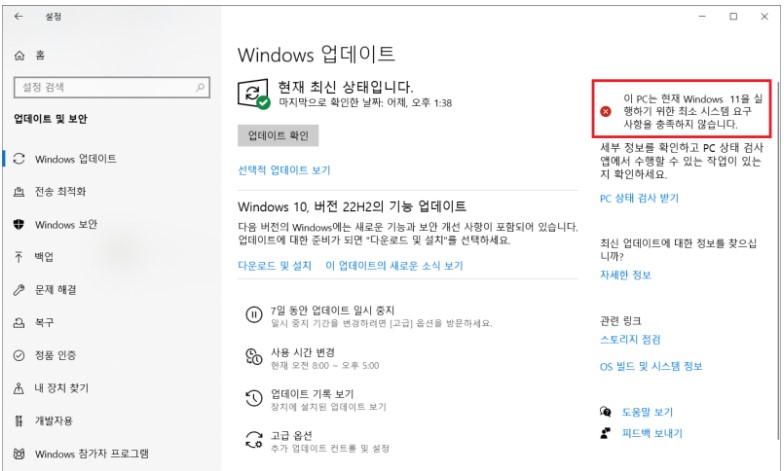The image size is (784, 471).
Task: Click the clock icon for 사용 시간 변경
Action: tap(254, 356)
